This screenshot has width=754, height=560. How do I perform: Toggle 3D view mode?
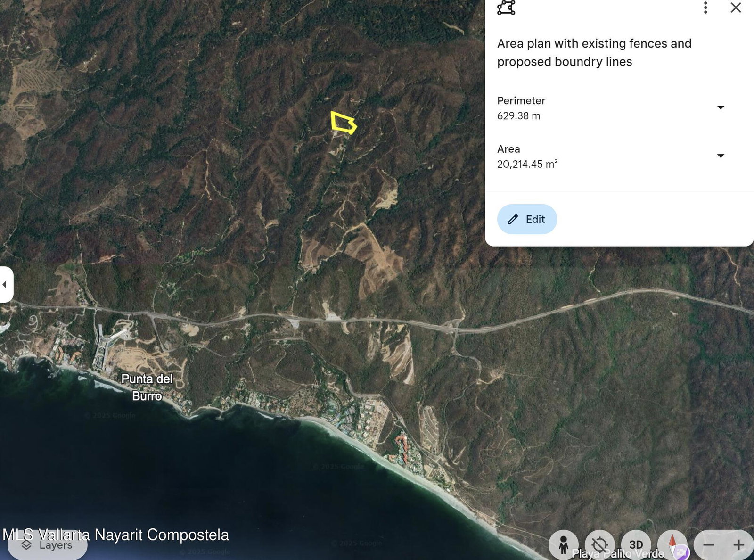[x=636, y=545]
